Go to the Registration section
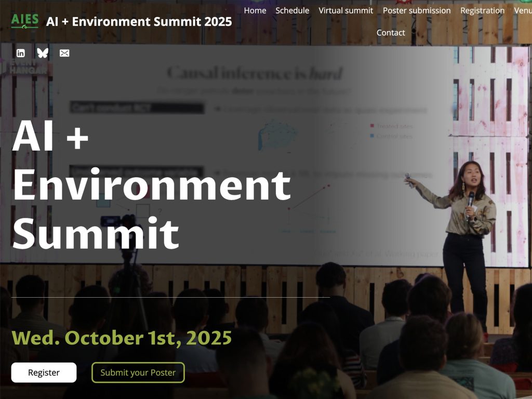This screenshot has height=399, width=532. click(482, 10)
